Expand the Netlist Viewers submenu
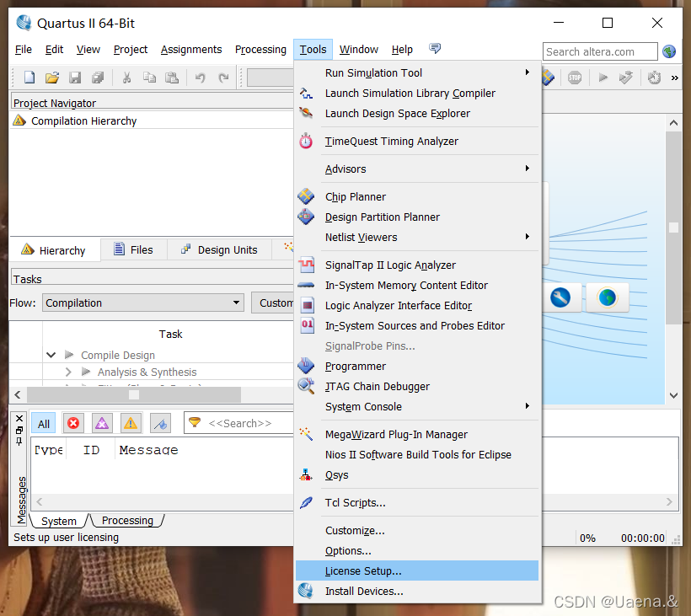Viewport: 691px width, 616px height. (528, 237)
